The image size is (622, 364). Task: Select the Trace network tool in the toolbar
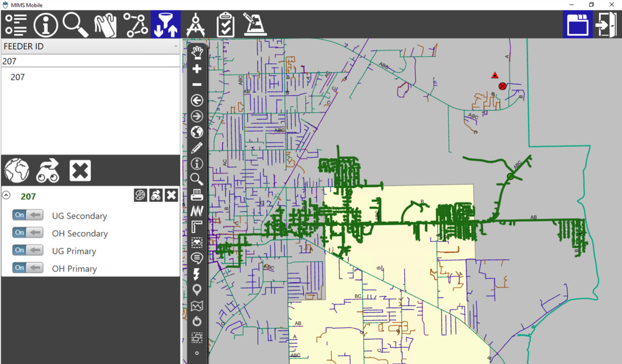(x=136, y=25)
